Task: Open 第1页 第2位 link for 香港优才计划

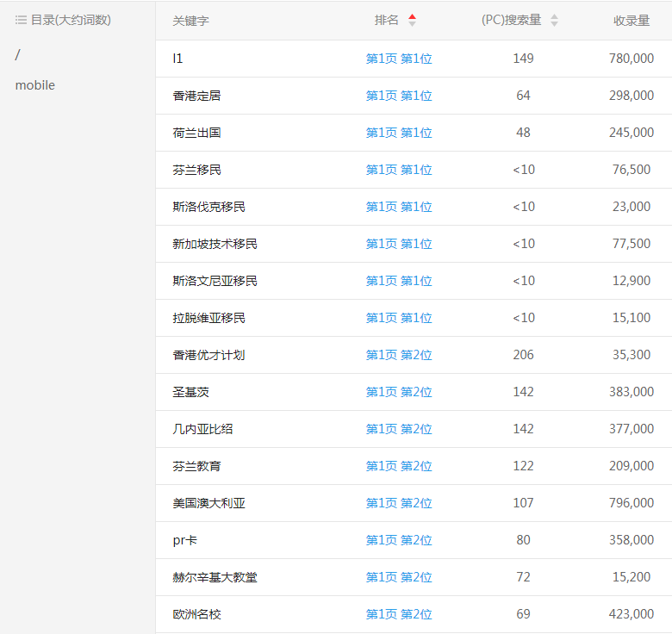Action: point(399,355)
